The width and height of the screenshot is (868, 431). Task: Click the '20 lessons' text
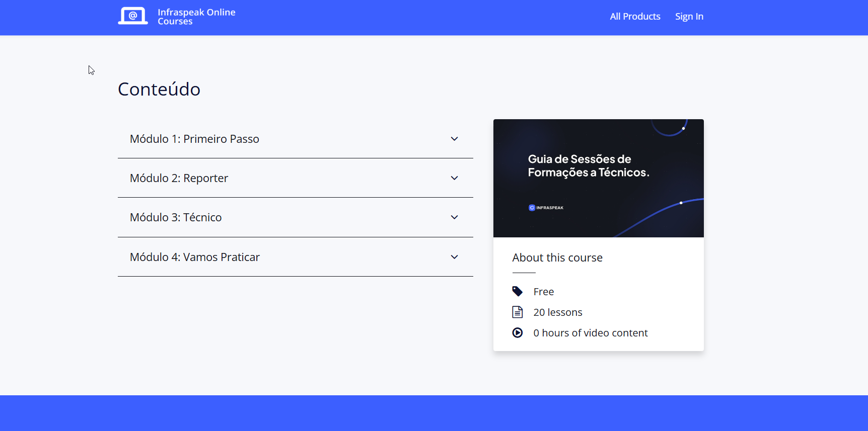pos(558,312)
